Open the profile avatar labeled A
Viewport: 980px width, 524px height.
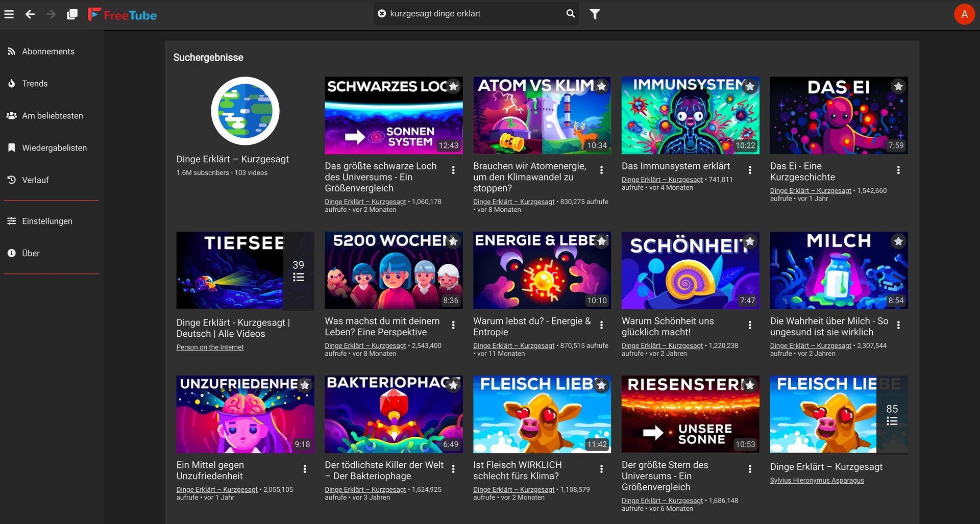click(x=964, y=14)
